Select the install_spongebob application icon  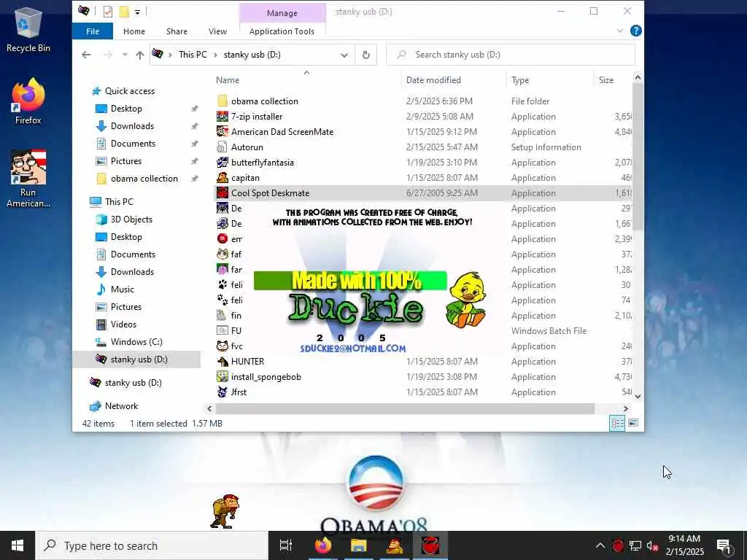(x=222, y=377)
